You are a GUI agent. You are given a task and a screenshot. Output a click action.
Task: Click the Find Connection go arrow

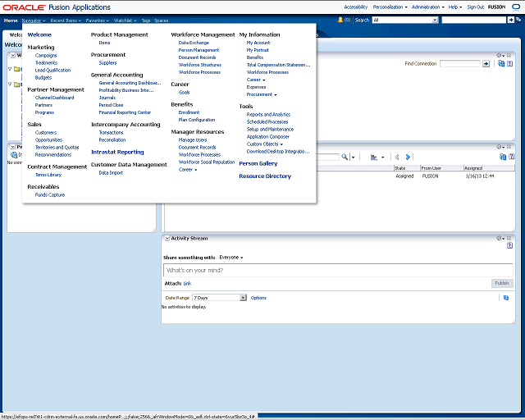pos(486,64)
